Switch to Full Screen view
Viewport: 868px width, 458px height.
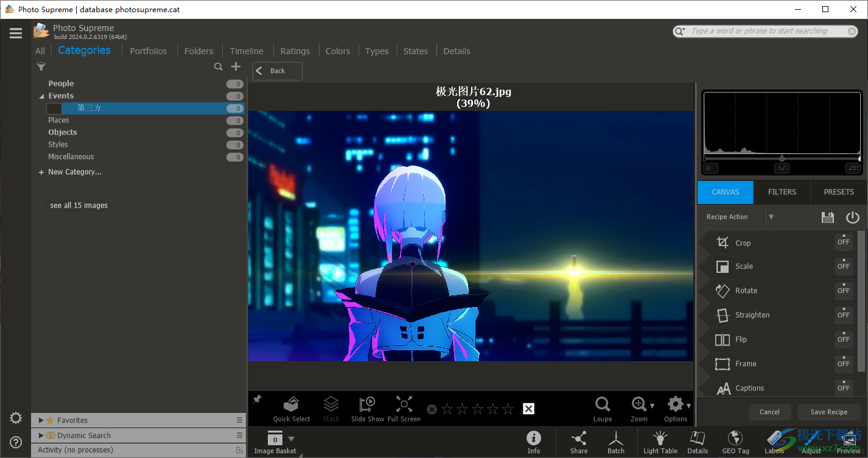point(404,409)
